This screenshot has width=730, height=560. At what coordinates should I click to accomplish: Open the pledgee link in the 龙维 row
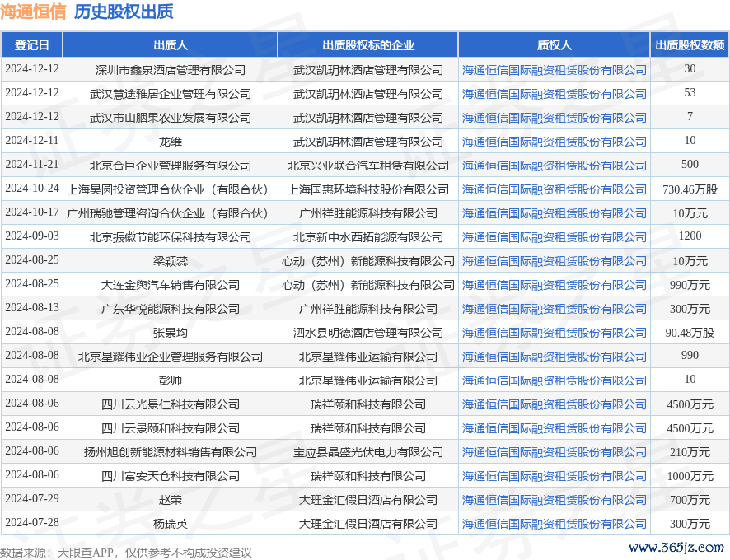554,142
